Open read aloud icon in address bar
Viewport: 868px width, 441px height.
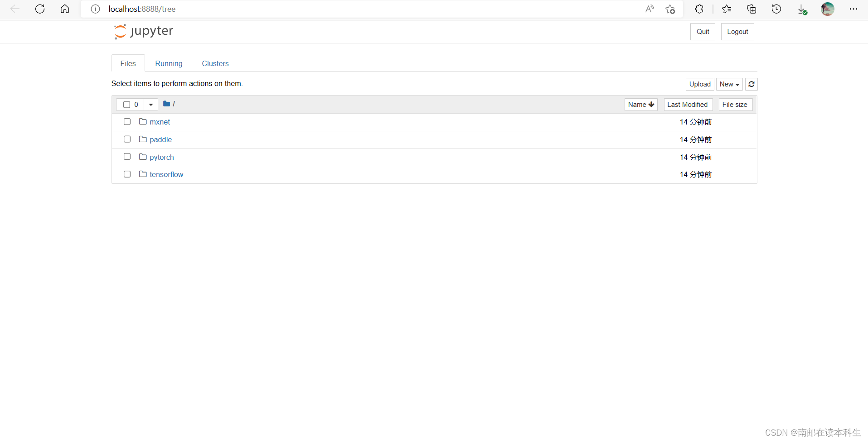tap(650, 9)
